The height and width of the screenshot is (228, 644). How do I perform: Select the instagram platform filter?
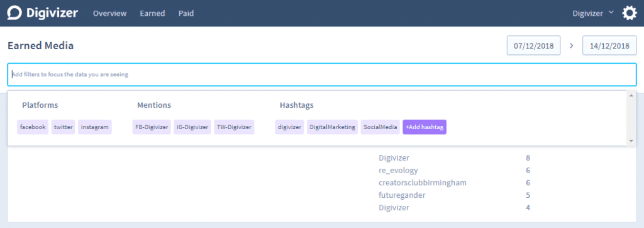[x=95, y=127]
